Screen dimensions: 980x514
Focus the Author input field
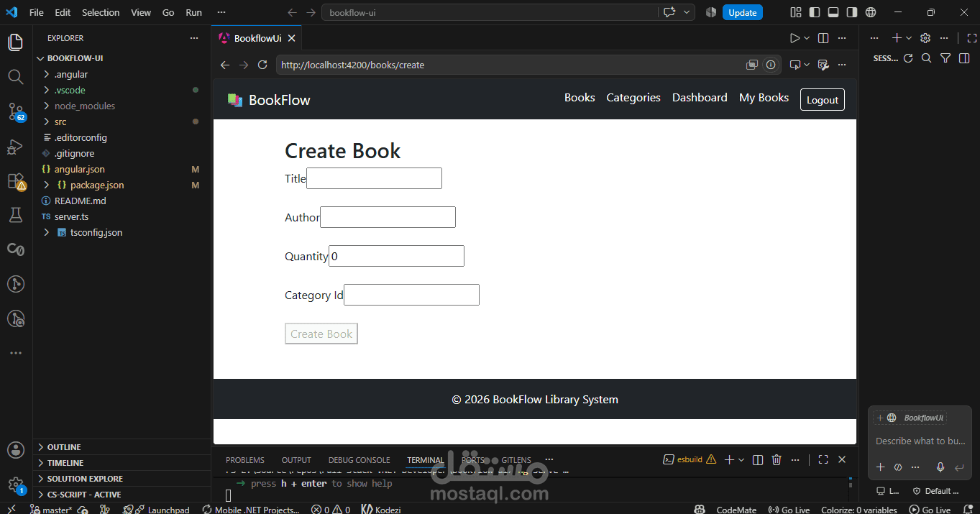[388, 217]
